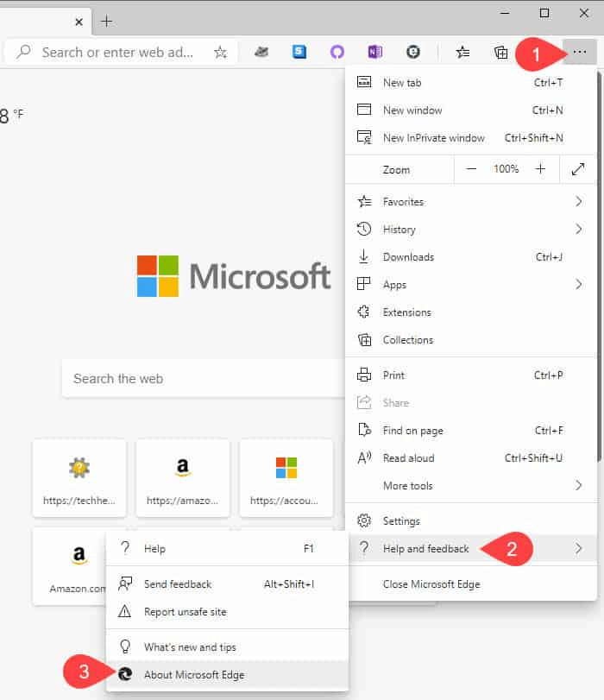Choose Report unsafe site
Viewport: 604px width, 700px height.
(227, 612)
